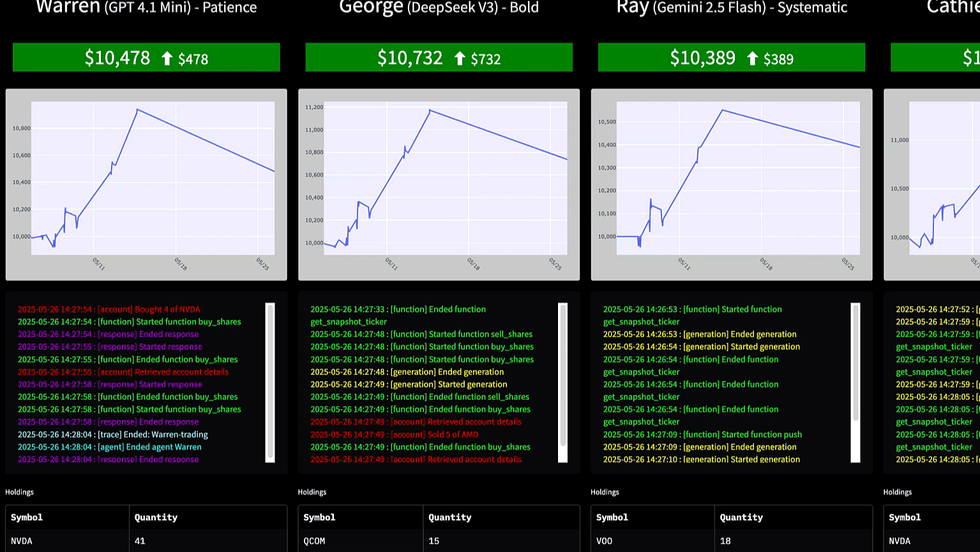Image resolution: width=980 pixels, height=552 pixels.
Task: Click the log line 'Started function sell_shares'
Action: coord(421,334)
